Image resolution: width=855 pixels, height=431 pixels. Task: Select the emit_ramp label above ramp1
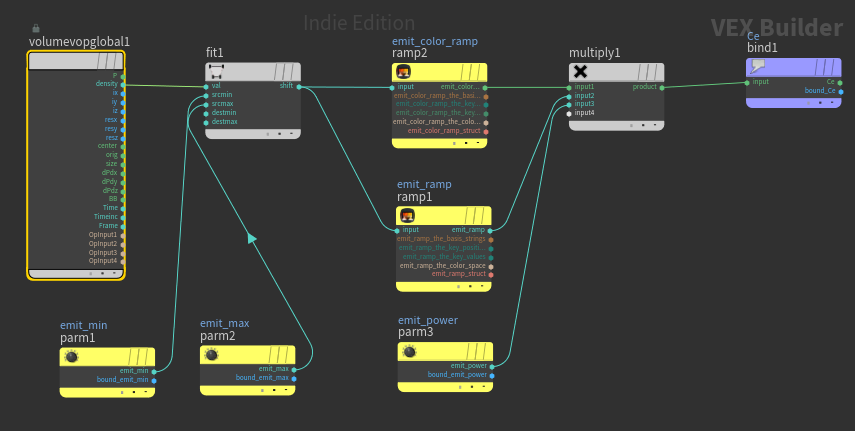pos(424,184)
